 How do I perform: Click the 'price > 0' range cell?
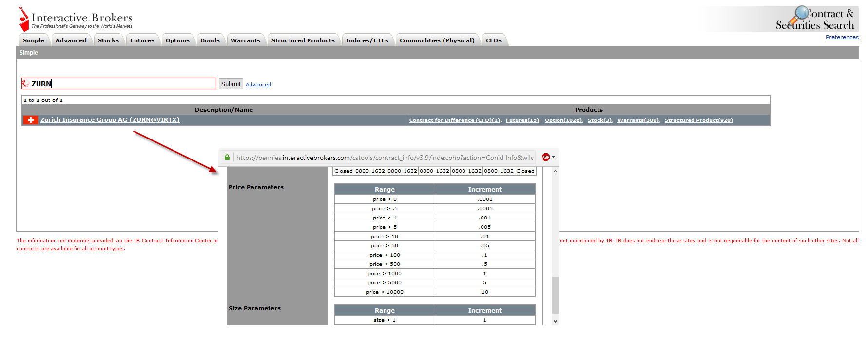tap(385, 199)
